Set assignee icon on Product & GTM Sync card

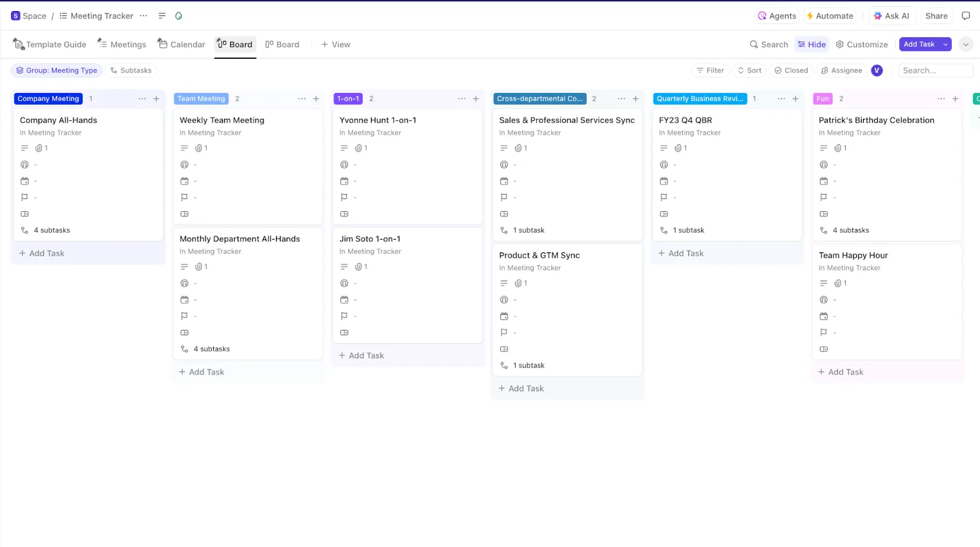pyautogui.click(x=504, y=300)
